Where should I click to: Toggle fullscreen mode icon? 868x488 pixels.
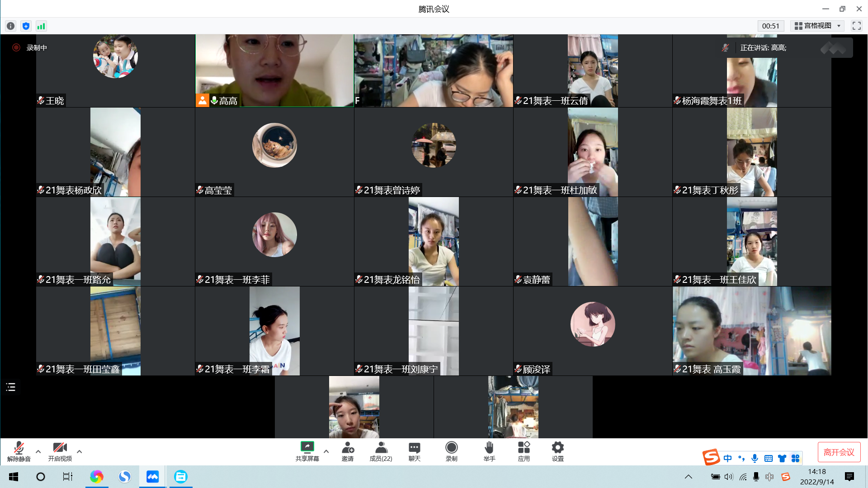point(856,26)
